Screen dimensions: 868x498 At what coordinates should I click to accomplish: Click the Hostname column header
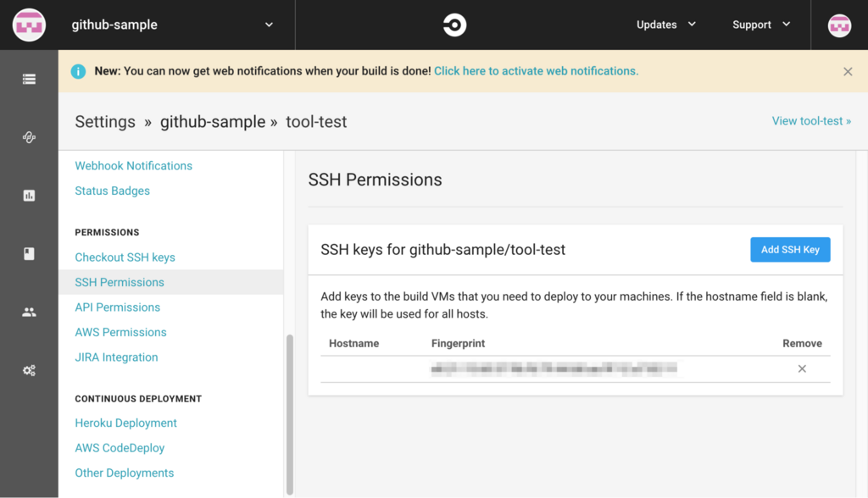point(353,343)
